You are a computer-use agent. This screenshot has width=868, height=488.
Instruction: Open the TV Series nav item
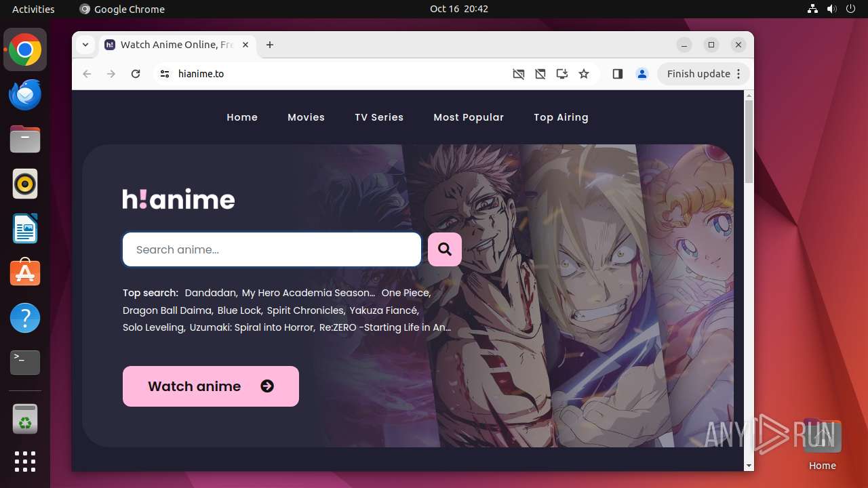tap(379, 117)
